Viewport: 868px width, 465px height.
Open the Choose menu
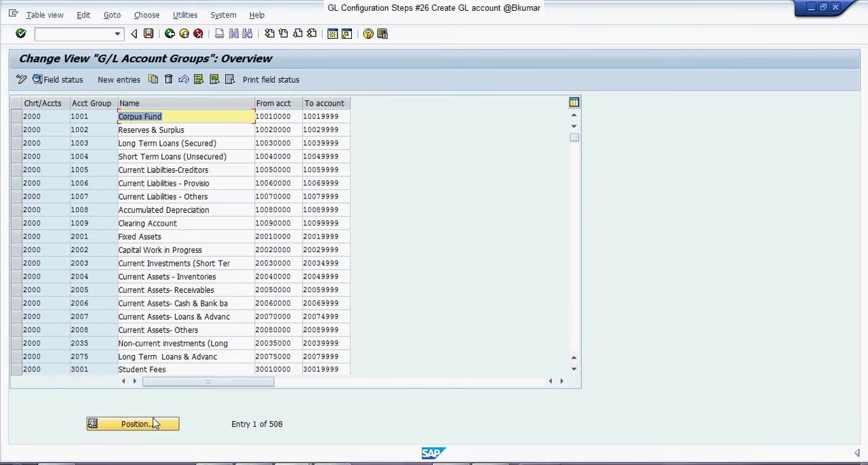pyautogui.click(x=146, y=15)
